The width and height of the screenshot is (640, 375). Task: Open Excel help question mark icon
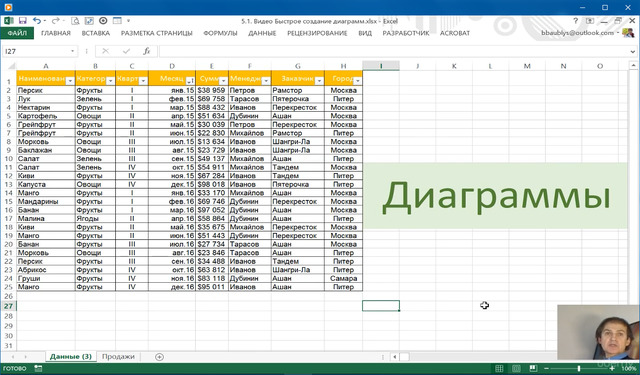click(x=576, y=20)
